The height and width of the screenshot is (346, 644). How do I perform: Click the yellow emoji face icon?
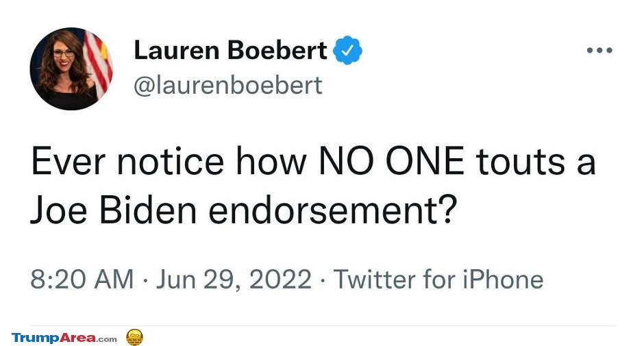(134, 337)
